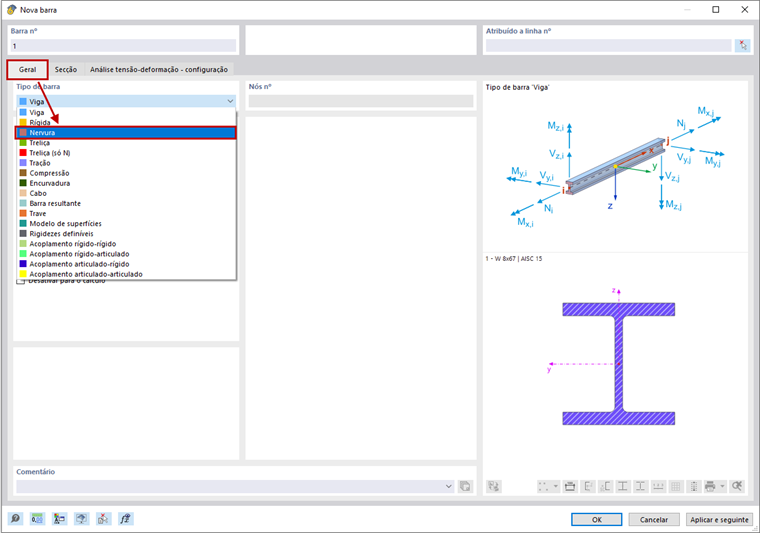Toggle the 1 2 3 numbering icon
This screenshot has height=533, width=760.
point(658,486)
